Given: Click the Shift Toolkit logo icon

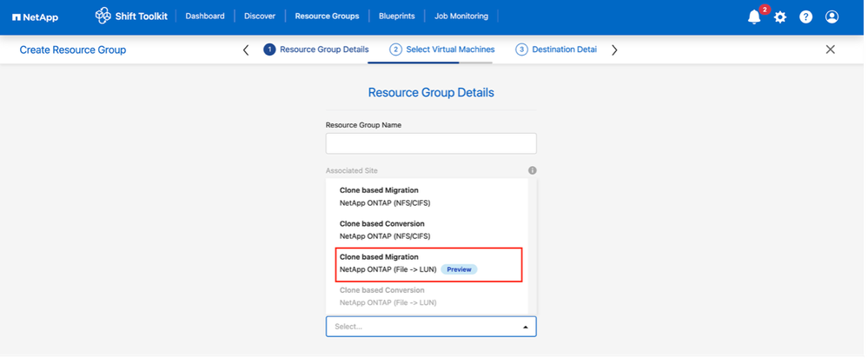Looking at the screenshot, I should (x=103, y=16).
